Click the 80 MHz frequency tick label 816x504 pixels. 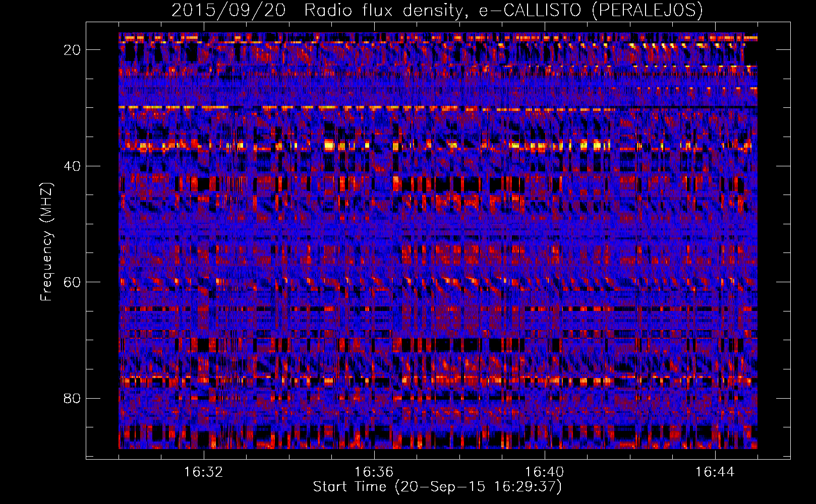coord(73,399)
